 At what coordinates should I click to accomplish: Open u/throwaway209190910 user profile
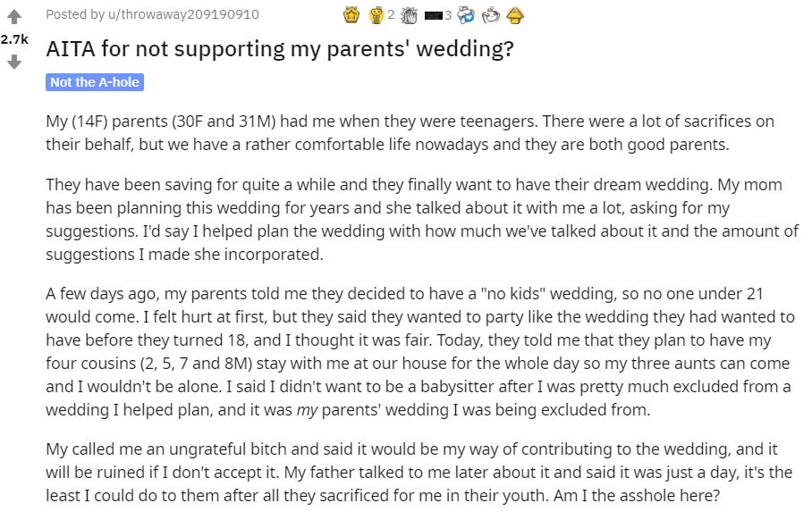click(183, 14)
